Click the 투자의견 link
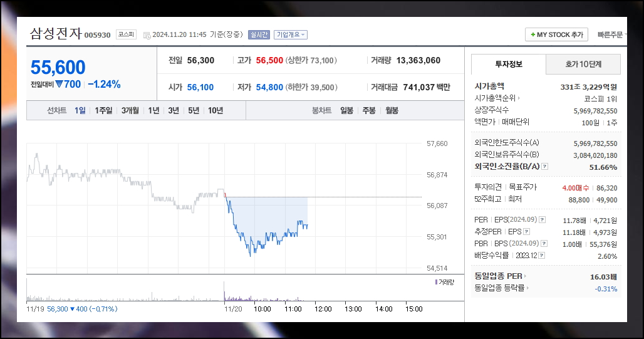This screenshot has height=339, width=644. click(x=488, y=187)
